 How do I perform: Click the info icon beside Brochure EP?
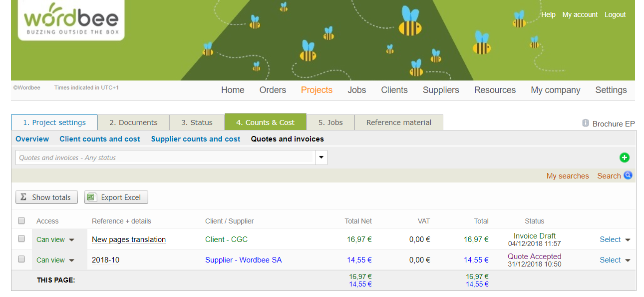coord(586,123)
